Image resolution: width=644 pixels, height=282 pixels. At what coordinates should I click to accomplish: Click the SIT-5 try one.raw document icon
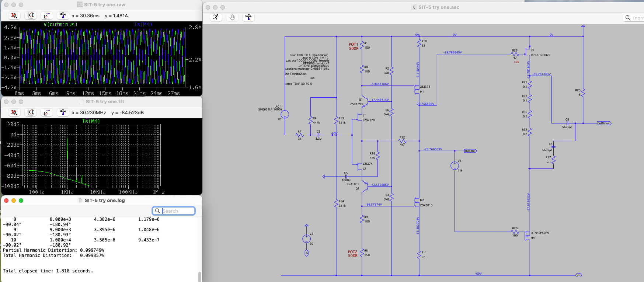pyautogui.click(x=80, y=4)
